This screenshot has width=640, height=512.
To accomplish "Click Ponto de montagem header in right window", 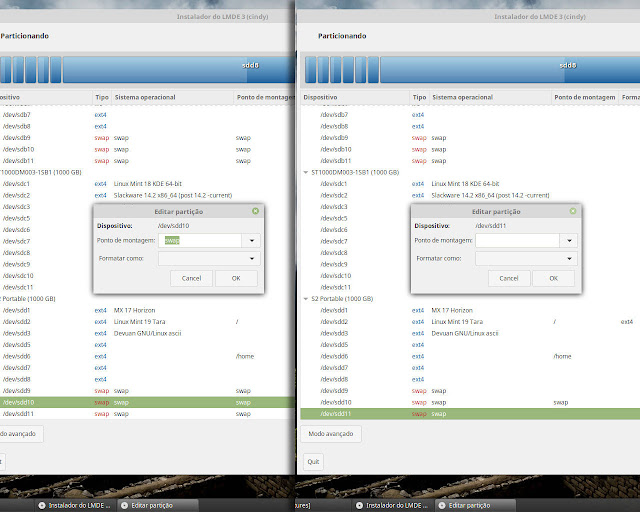I will click(x=584, y=97).
